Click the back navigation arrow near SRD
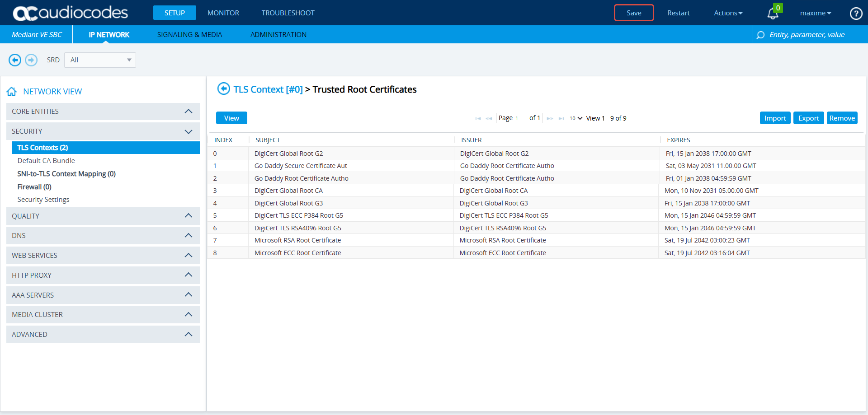The image size is (868, 415). point(15,60)
